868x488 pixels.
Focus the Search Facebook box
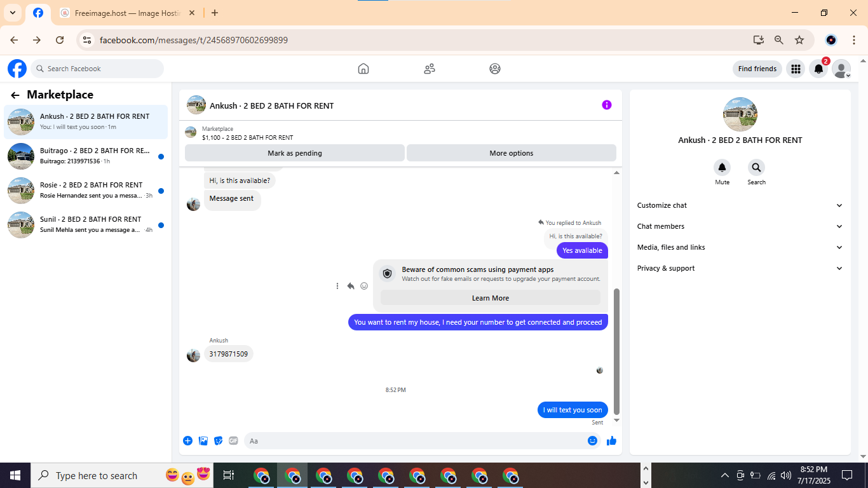pyautogui.click(x=97, y=69)
